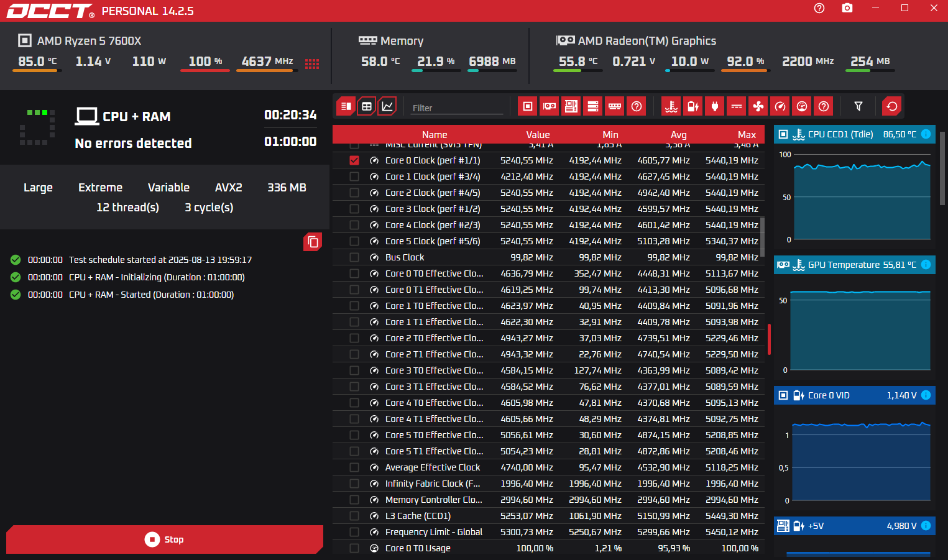Viewport: 948px width, 560px height.
Task: Select the GPU Temperature graph header
Action: tap(855, 264)
